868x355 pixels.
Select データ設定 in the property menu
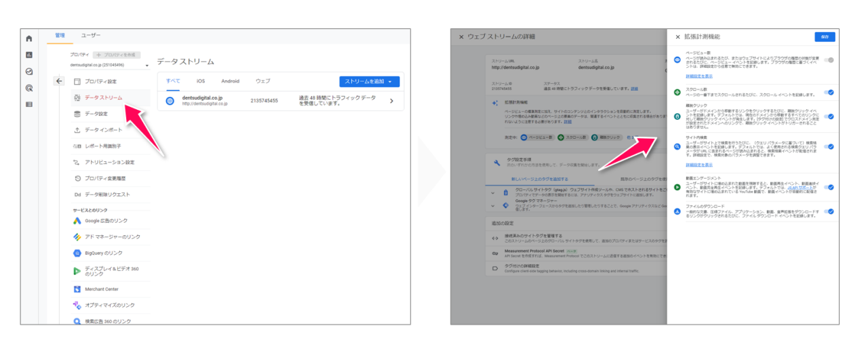(96, 114)
